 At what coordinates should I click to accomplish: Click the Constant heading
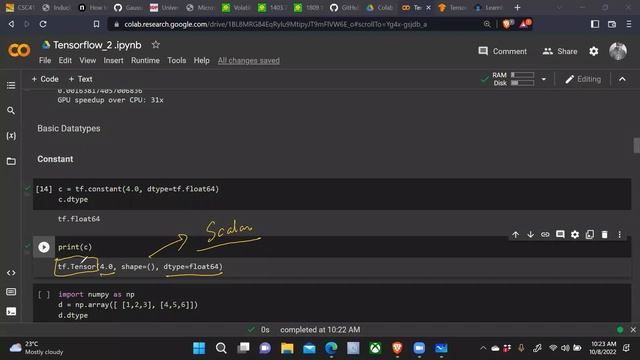pos(55,159)
